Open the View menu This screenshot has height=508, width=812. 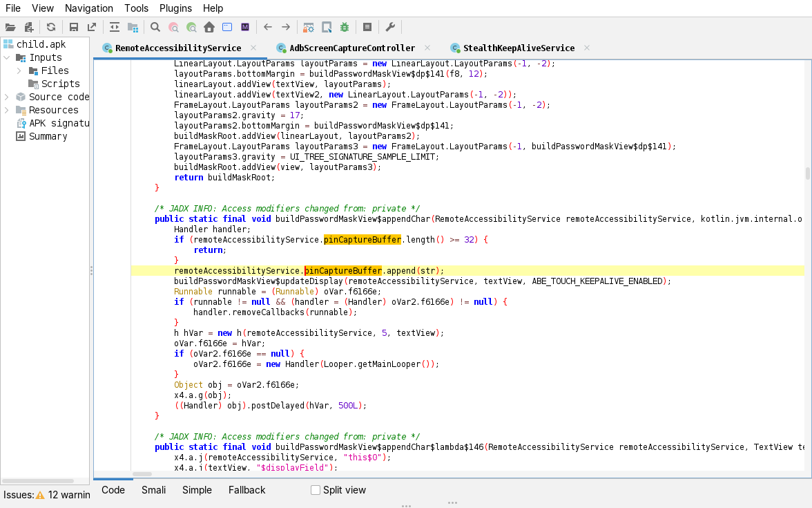[43, 8]
